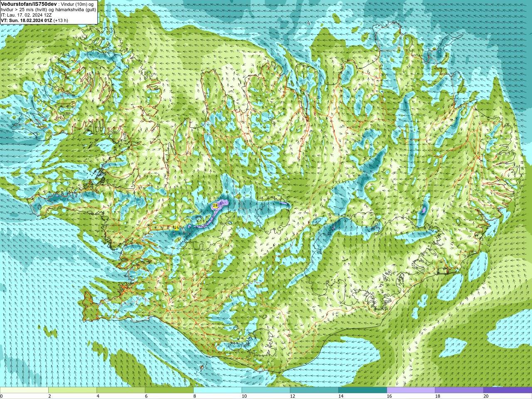Click the 14–16 m/s dark teal legend swatch
Image resolution: width=532 pixels, height=399 pixels.
click(362, 390)
